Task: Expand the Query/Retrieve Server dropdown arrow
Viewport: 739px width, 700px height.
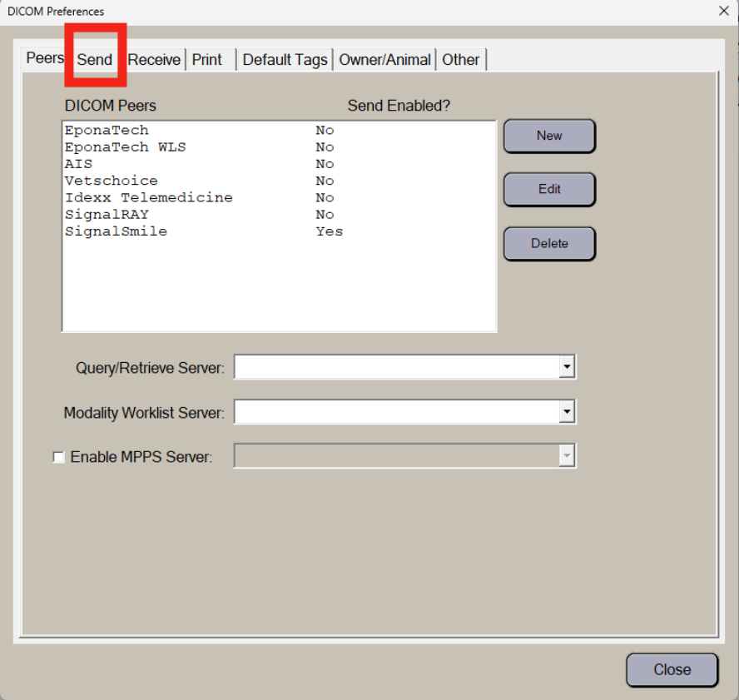Action: (567, 367)
